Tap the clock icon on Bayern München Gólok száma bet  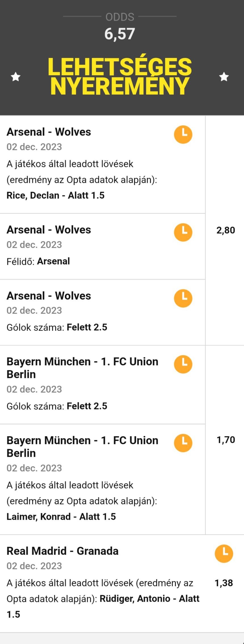click(x=183, y=364)
